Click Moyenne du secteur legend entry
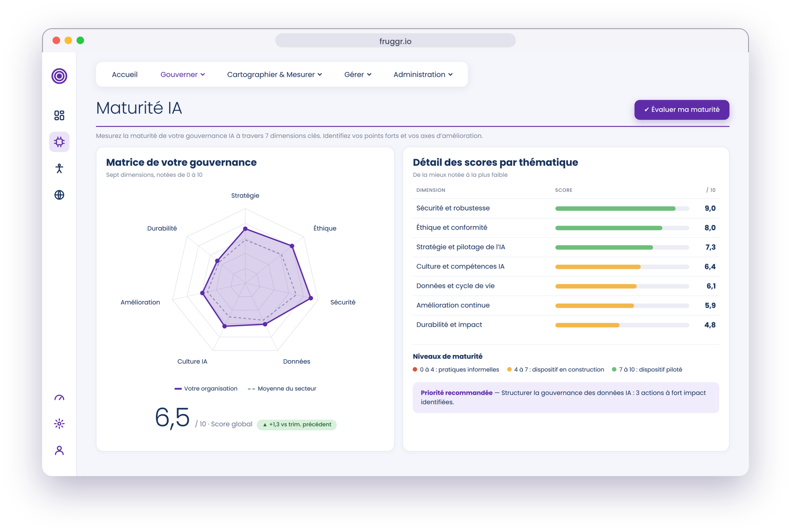The image size is (791, 532). pyautogui.click(x=282, y=388)
